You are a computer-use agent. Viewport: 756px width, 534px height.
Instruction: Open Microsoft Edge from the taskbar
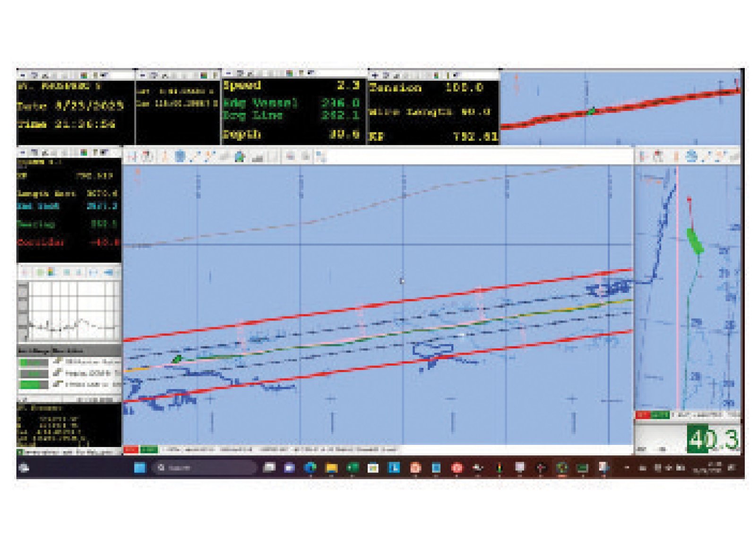tap(310, 467)
